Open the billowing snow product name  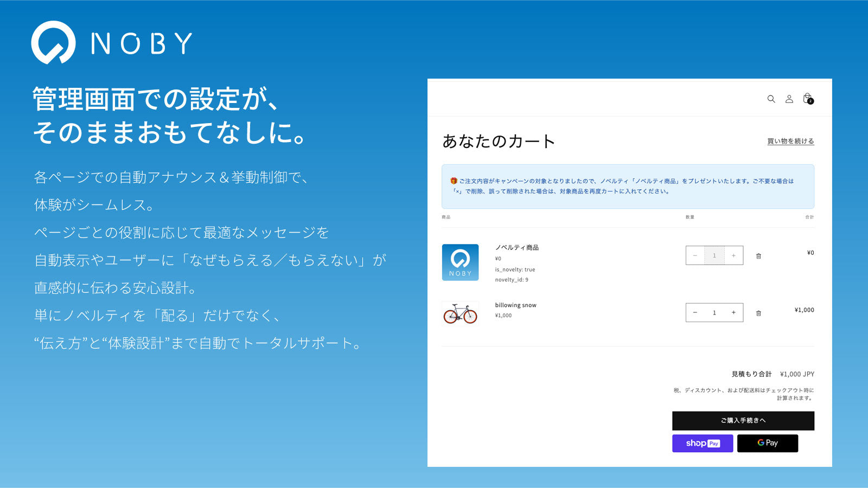coord(515,305)
